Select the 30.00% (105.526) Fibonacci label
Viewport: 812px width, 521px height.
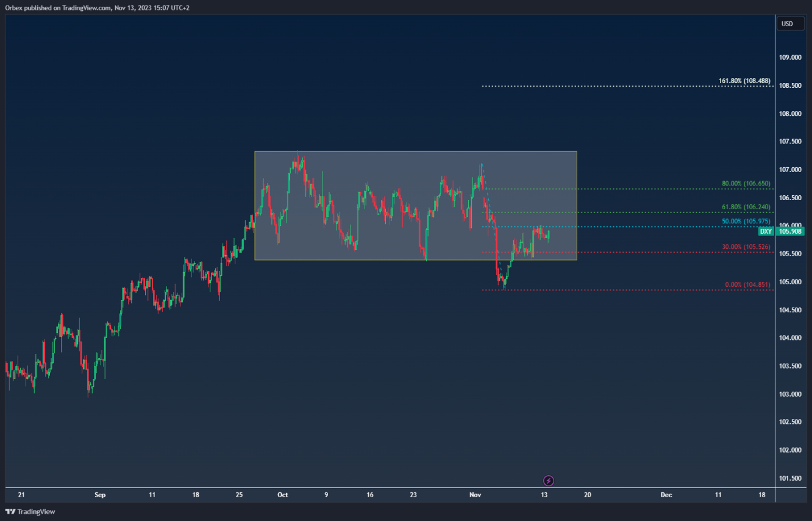tap(746, 246)
